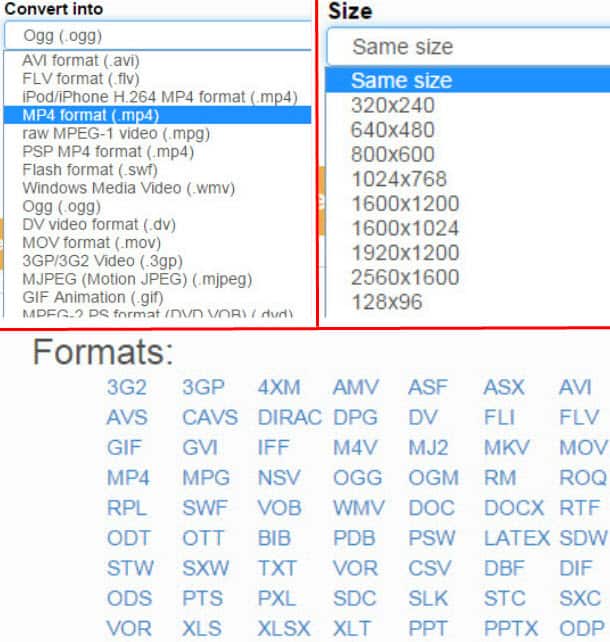Select the highlighted MP4 format (.mp4) option
This screenshot has width=610, height=642.
pyautogui.click(x=158, y=115)
